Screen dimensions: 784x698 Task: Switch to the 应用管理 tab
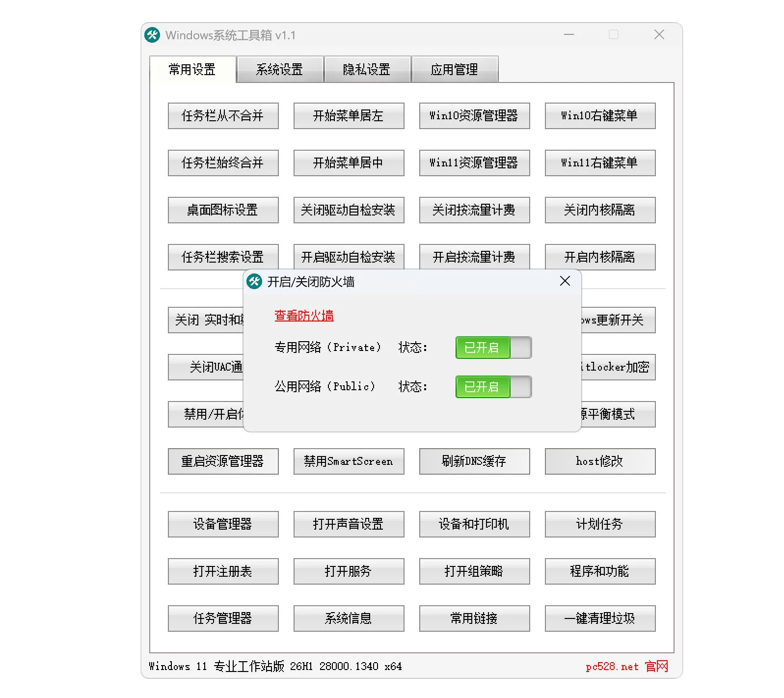[455, 69]
